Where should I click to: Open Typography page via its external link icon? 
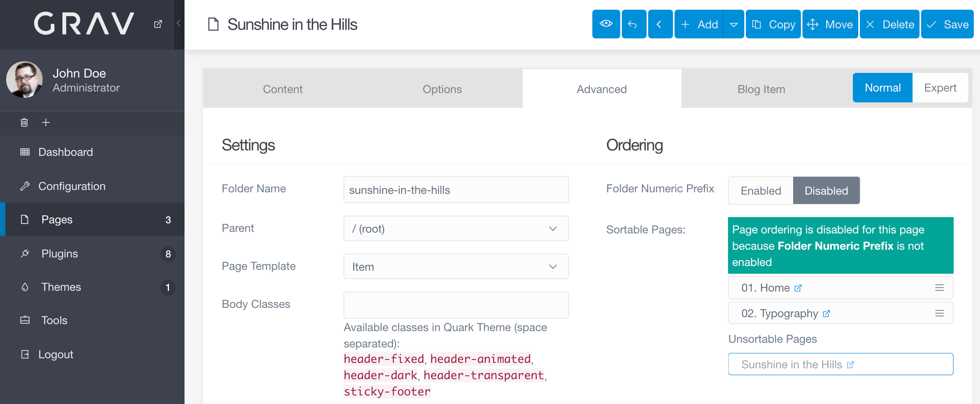click(826, 314)
